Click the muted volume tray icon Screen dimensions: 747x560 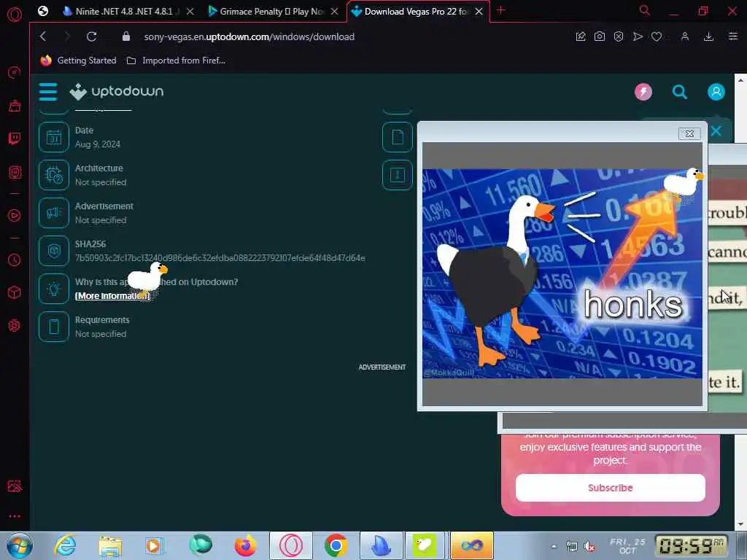coord(589,547)
